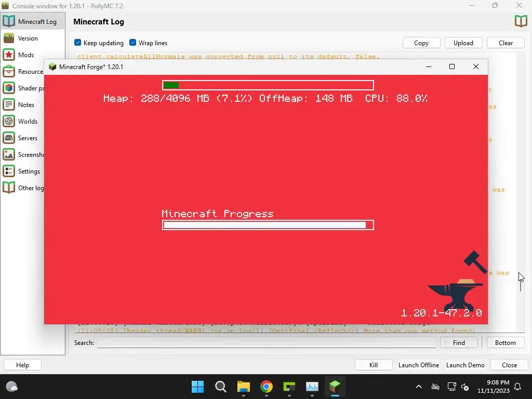This screenshot has height=399, width=532.
Task: Open the Mods page
Action: [x=33, y=55]
